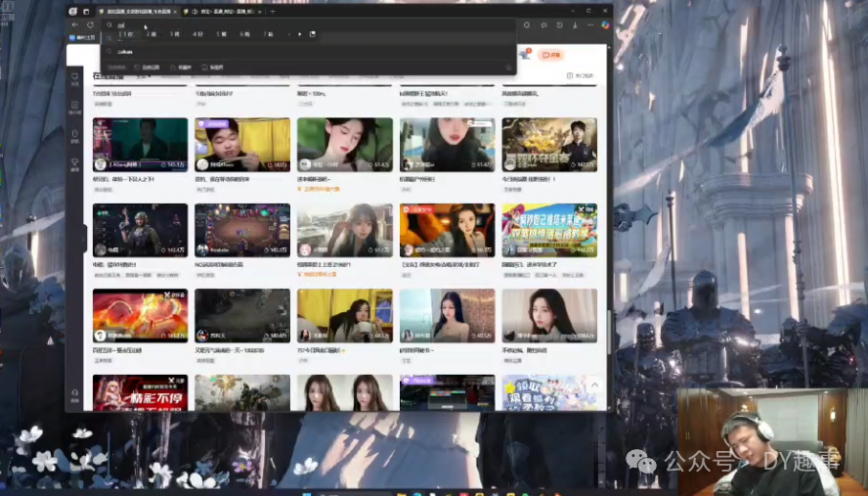The height and width of the screenshot is (496, 868).
Task: Open stream of woman in black coat selfie
Action: 448,144
